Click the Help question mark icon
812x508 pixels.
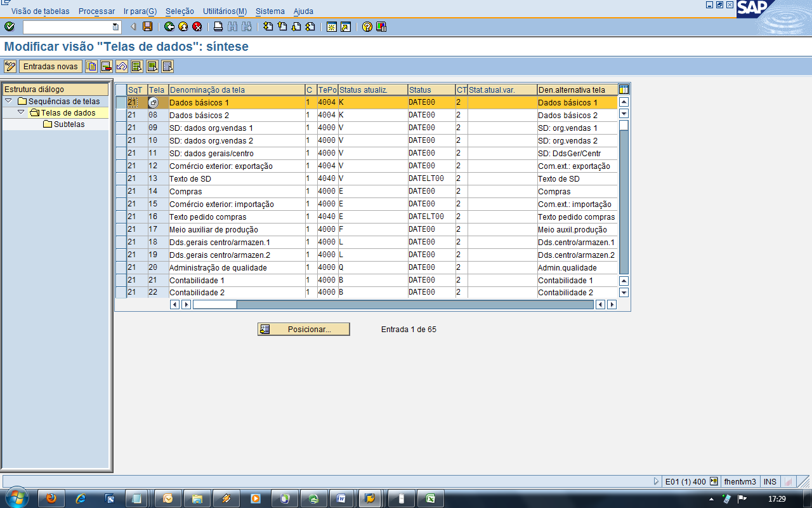pos(367,27)
